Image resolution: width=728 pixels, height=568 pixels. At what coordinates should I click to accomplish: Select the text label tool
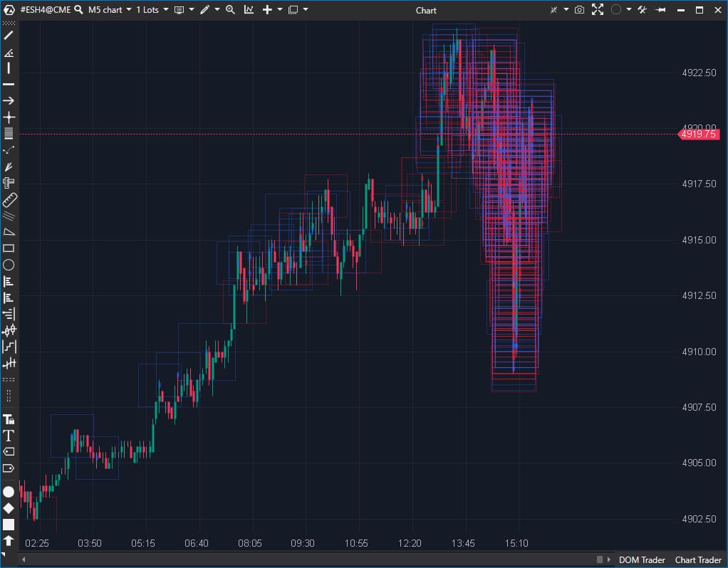pos(9,435)
